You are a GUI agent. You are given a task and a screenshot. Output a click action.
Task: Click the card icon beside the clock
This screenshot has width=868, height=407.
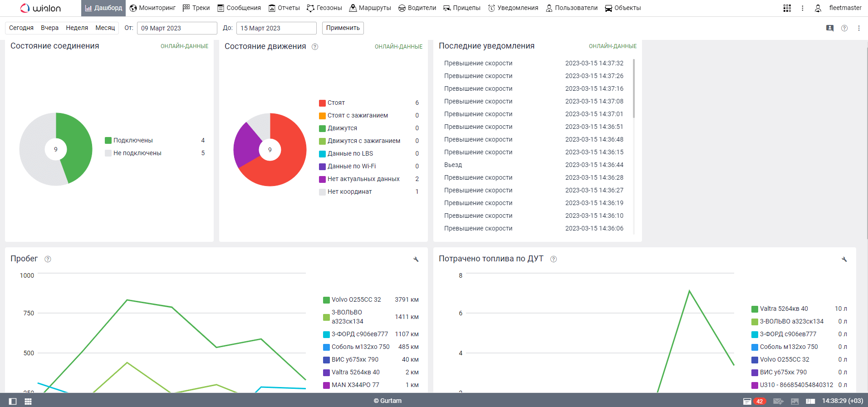[811, 401]
